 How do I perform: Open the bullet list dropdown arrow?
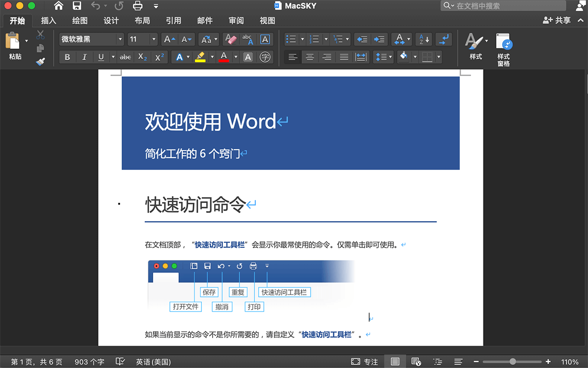pos(302,39)
